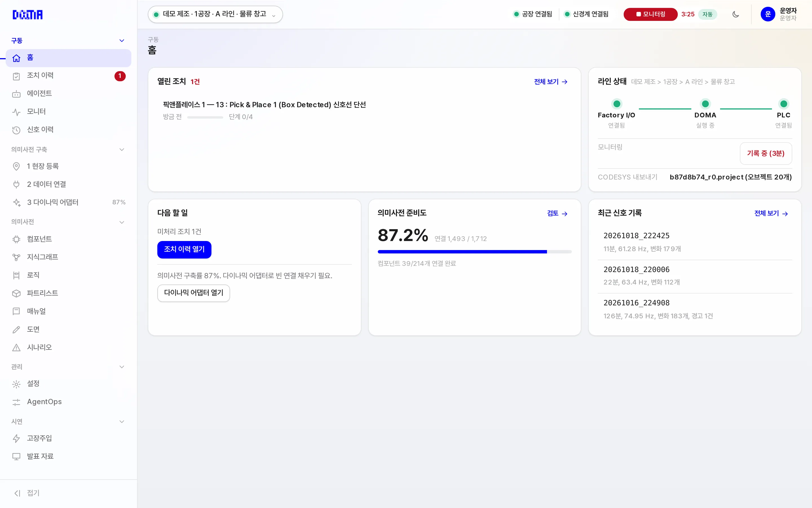Collapse the 관리 section chevron
This screenshot has height=508, width=812.
122,367
